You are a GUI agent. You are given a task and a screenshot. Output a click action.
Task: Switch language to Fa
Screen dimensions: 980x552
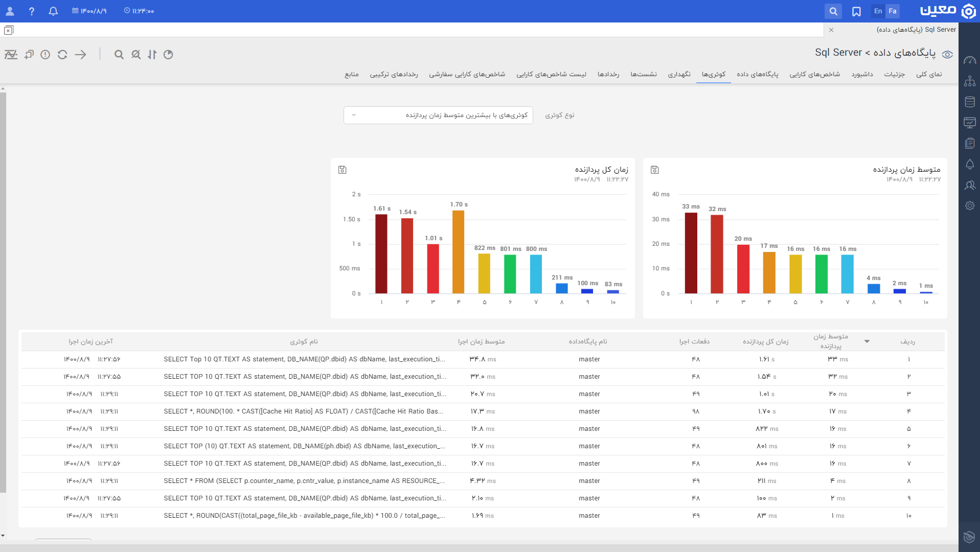click(x=893, y=11)
